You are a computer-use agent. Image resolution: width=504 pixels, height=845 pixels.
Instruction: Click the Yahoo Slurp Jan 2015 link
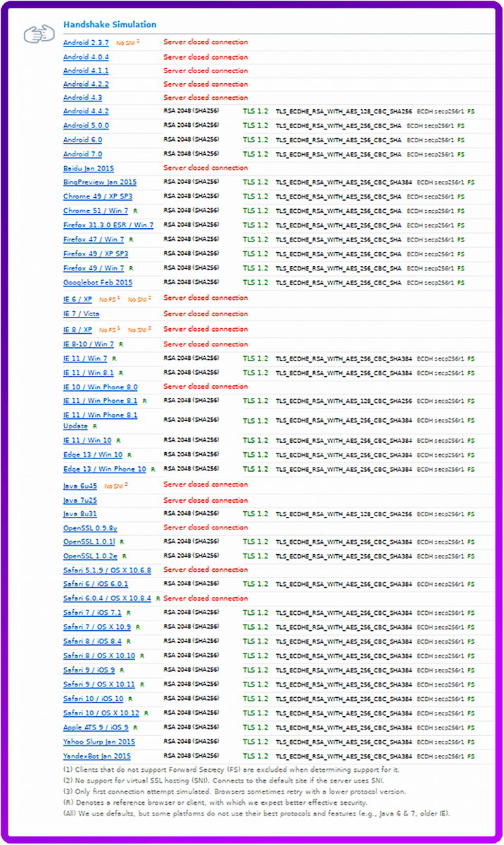99,742
